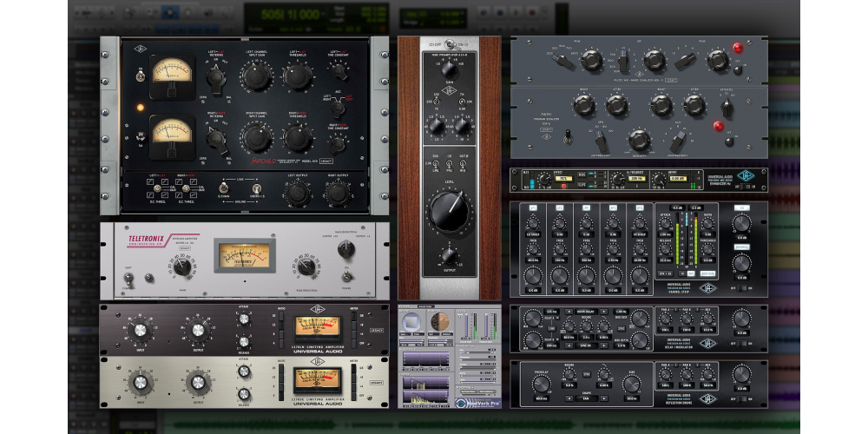This screenshot has width=868, height=434.
Task: Click the Pultec MEQ-5 red power lamp
Action: pyautogui.click(x=737, y=48)
